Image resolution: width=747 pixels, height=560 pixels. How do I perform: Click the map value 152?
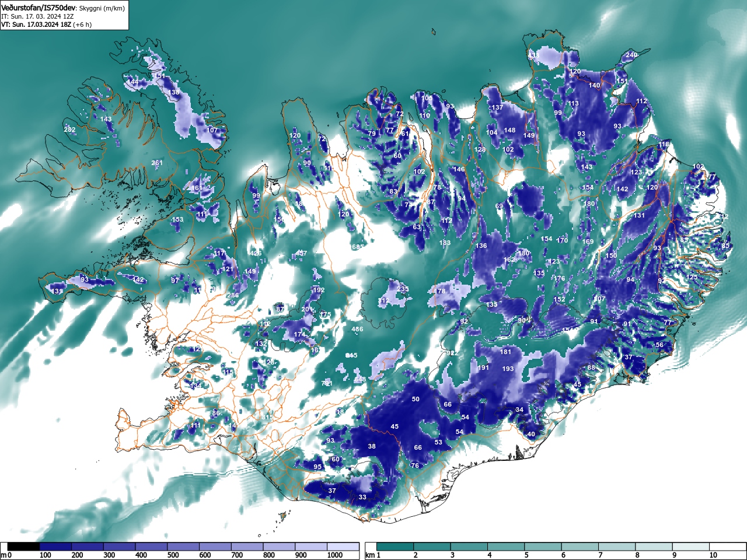pos(560,300)
